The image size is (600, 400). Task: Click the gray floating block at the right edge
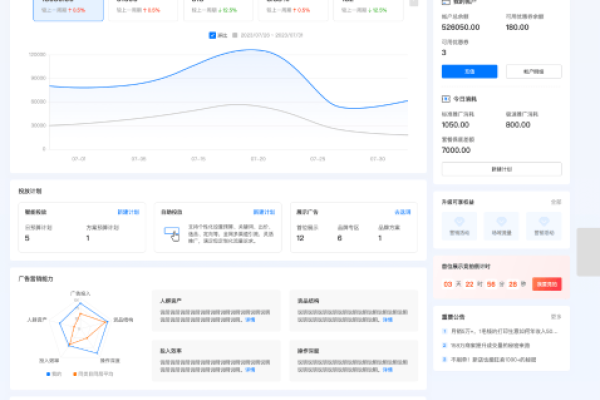pyautogui.click(x=589, y=252)
